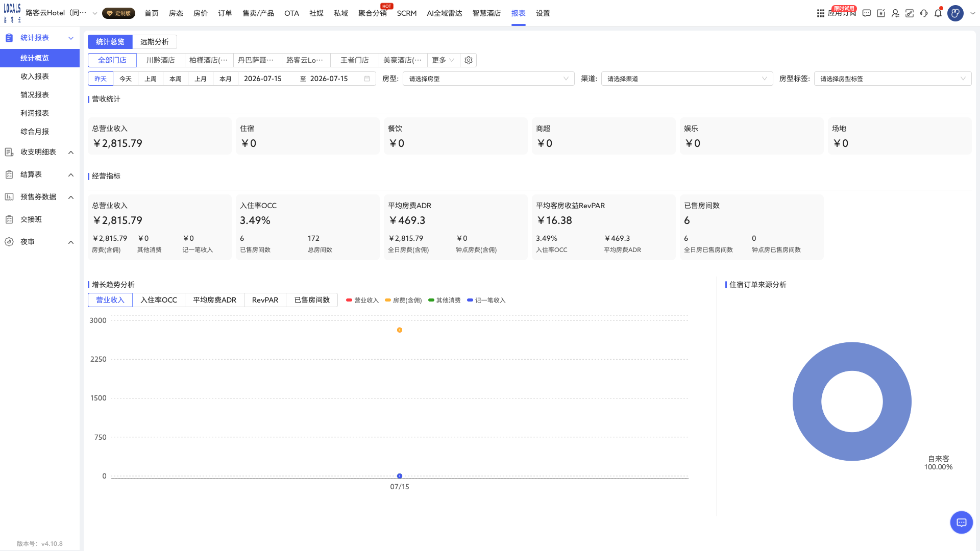Open the 应用订阅 app grid
Screen dimensions: 980x551
point(820,13)
